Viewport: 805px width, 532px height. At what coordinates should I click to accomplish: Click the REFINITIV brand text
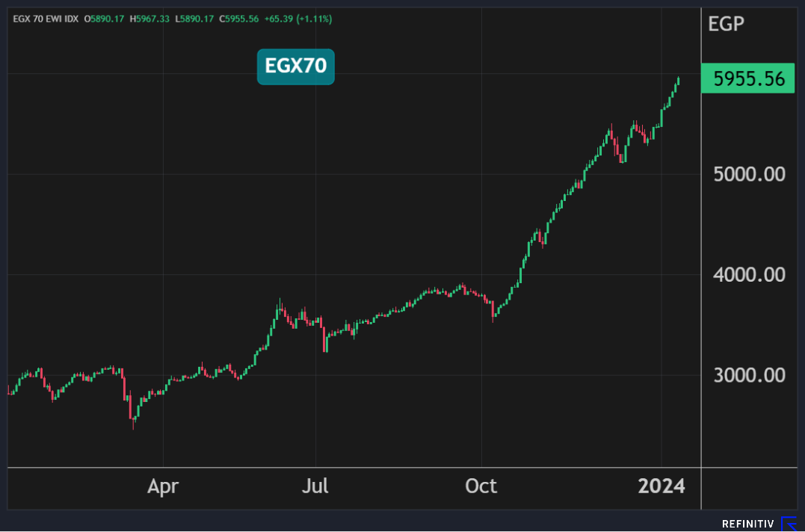coord(748,525)
